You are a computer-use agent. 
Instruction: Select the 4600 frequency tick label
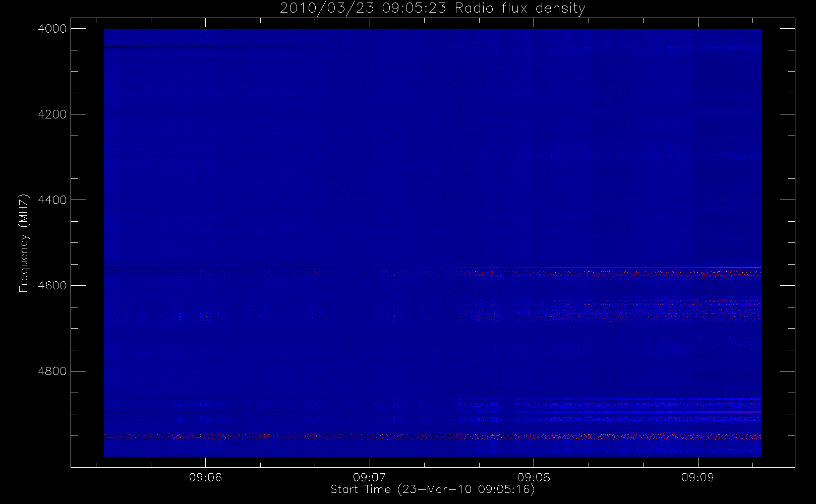(52, 286)
